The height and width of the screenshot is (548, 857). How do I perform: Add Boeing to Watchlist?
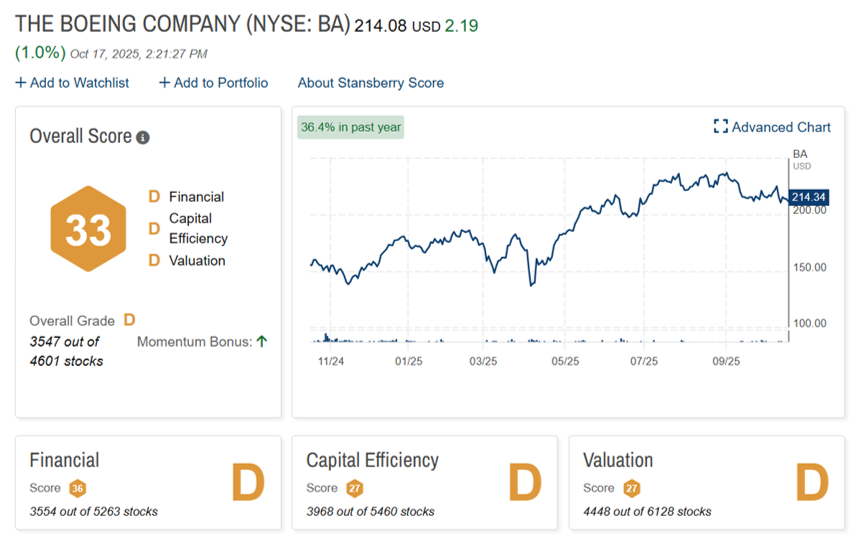(x=72, y=83)
